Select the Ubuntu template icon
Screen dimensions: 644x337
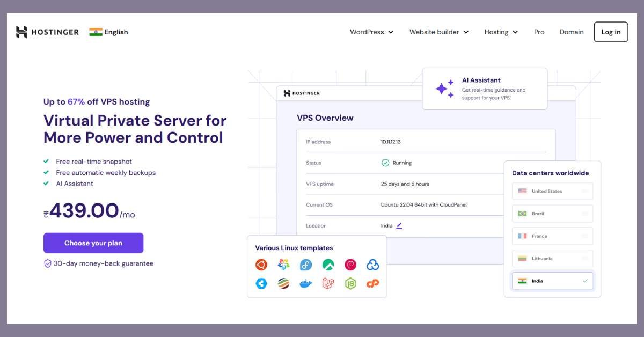click(261, 265)
